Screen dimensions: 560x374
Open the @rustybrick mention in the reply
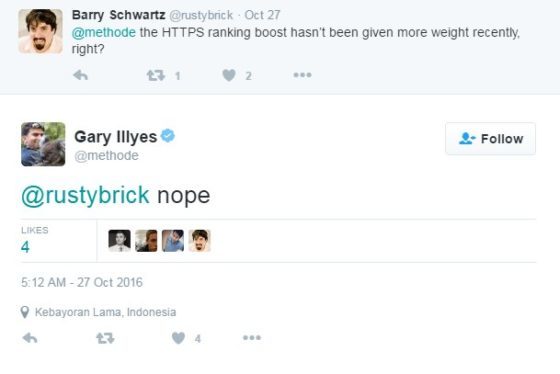click(x=85, y=195)
